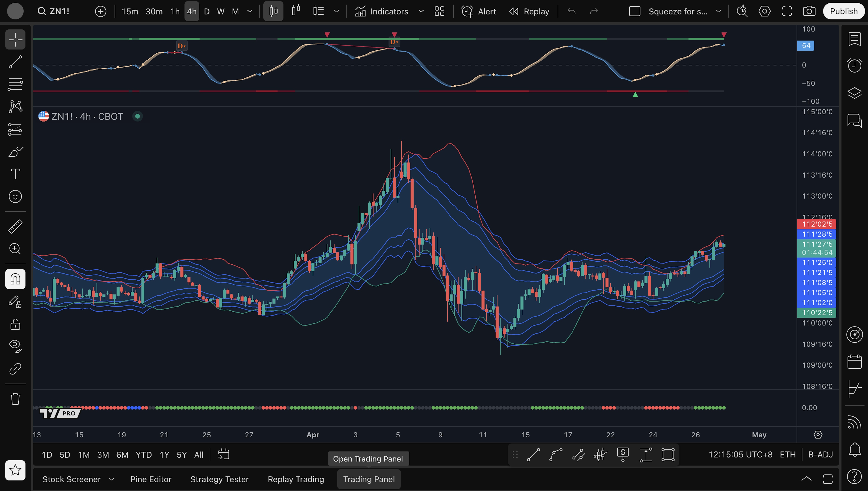Hide all drawings with eye icon
Viewport: 868px width, 491px height.
click(x=15, y=346)
